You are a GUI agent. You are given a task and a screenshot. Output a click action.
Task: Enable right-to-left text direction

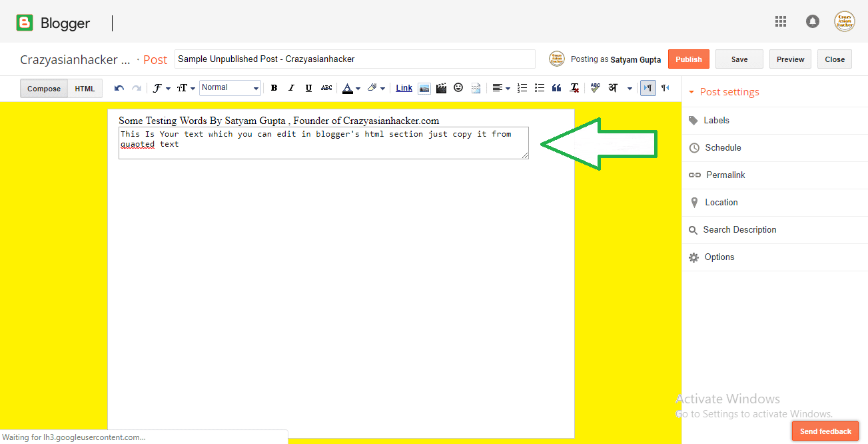(x=665, y=87)
